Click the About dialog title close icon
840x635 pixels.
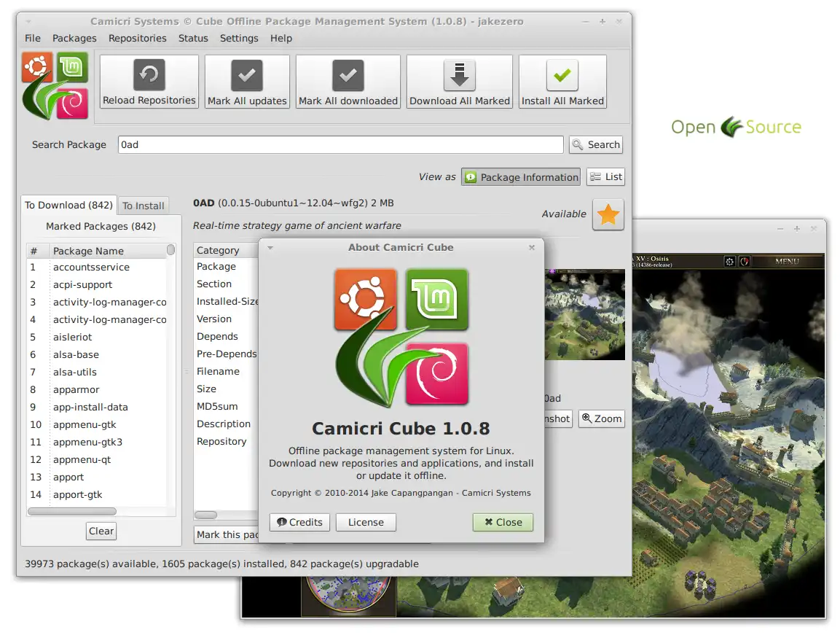click(x=532, y=247)
